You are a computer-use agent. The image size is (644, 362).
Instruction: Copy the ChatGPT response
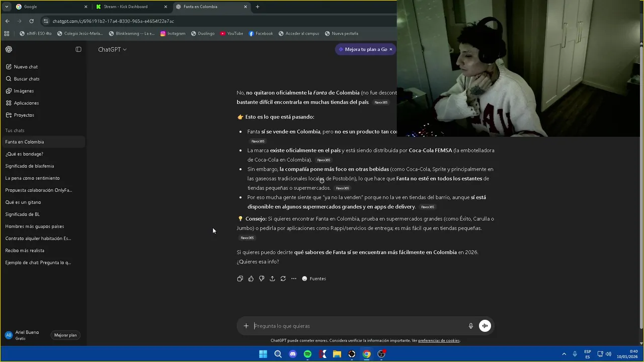pyautogui.click(x=240, y=279)
